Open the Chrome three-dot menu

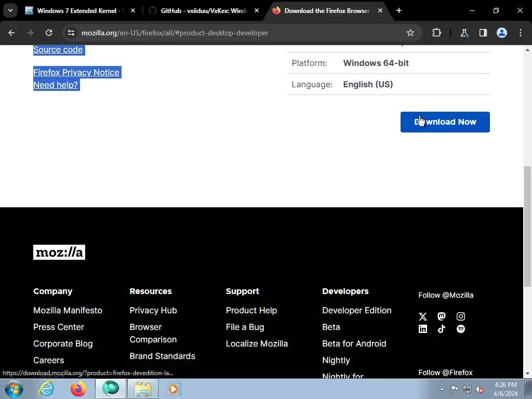click(521, 33)
